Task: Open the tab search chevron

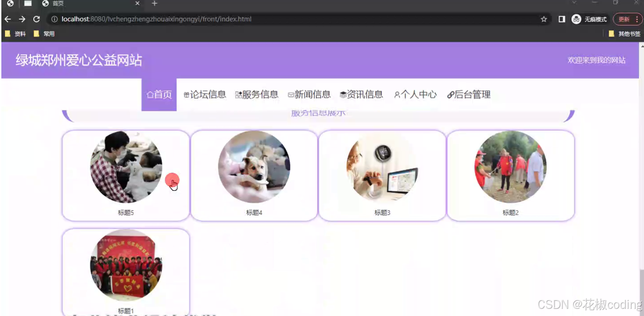Action: tap(575, 3)
